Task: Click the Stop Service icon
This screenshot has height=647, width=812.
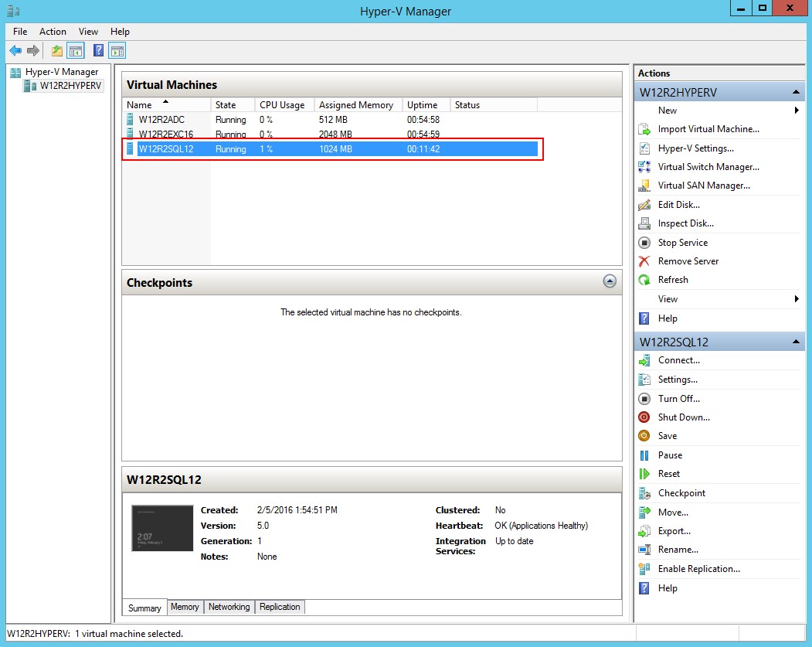Action: point(644,243)
